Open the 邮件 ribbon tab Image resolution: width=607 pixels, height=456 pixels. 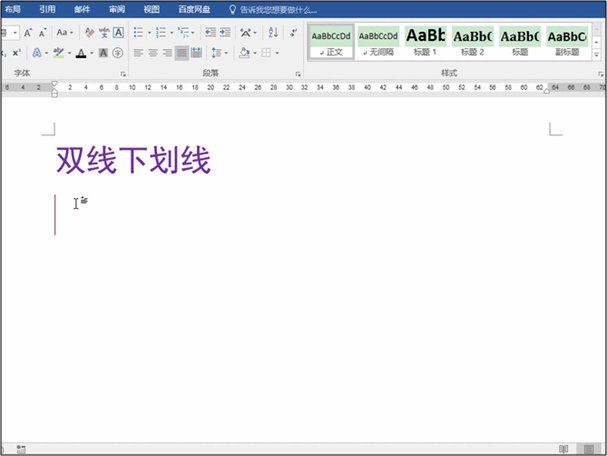coord(82,9)
